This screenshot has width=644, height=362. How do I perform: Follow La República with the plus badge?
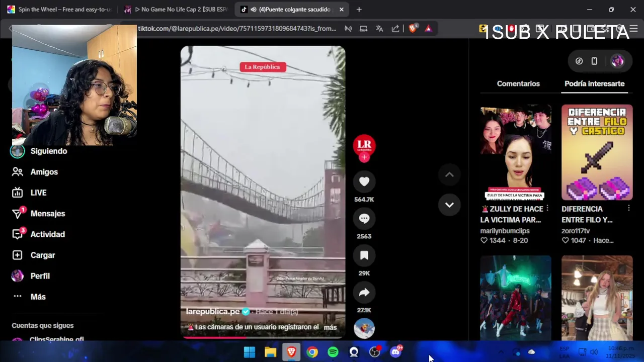click(364, 157)
